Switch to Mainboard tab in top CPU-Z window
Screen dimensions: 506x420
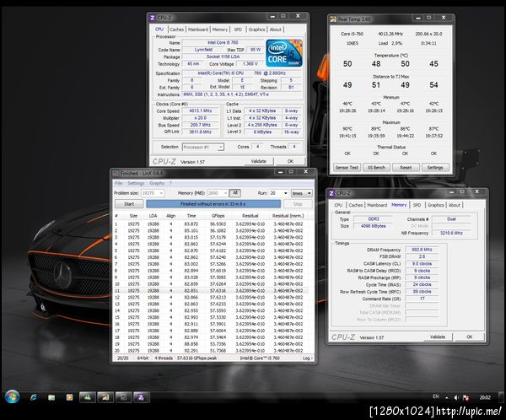click(198, 30)
